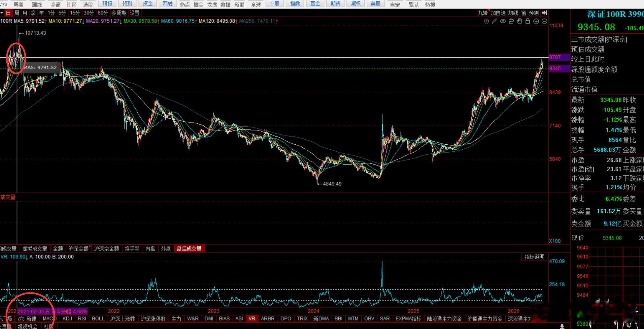Click 两融 toolbar button
The image size is (644, 329).
(168, 4)
